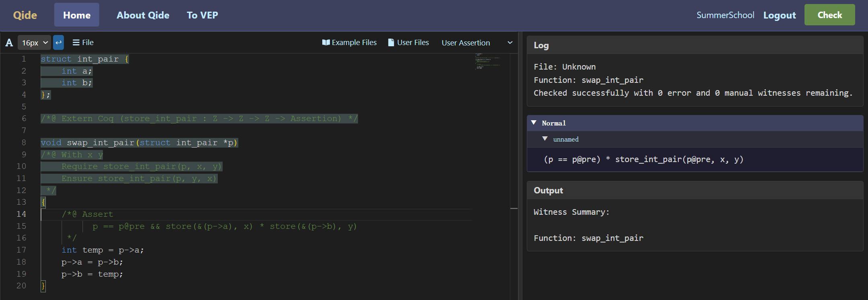Open the About Qide page
868x300 pixels.
tap(143, 15)
